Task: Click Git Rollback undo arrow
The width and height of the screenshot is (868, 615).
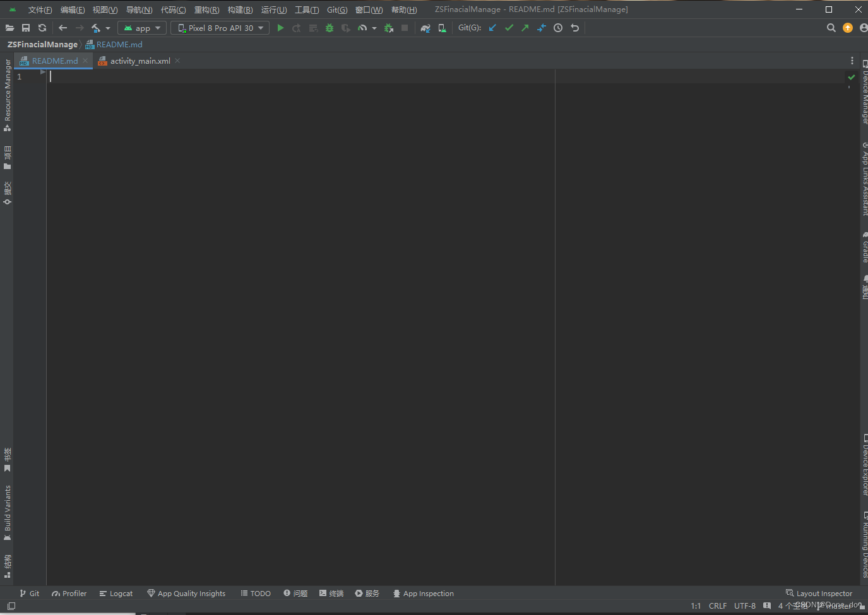Action: tap(574, 28)
